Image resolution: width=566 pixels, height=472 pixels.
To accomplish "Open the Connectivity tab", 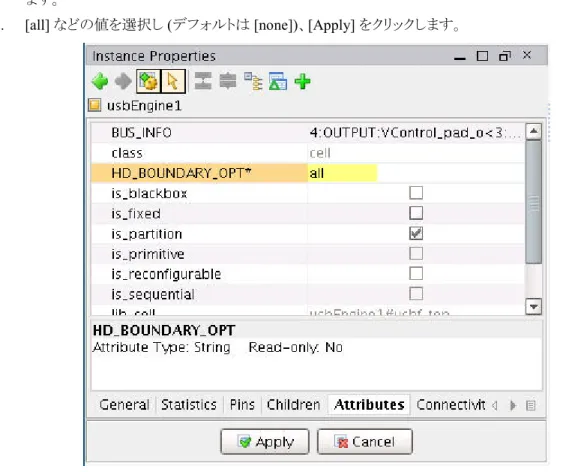I will (x=451, y=405).
